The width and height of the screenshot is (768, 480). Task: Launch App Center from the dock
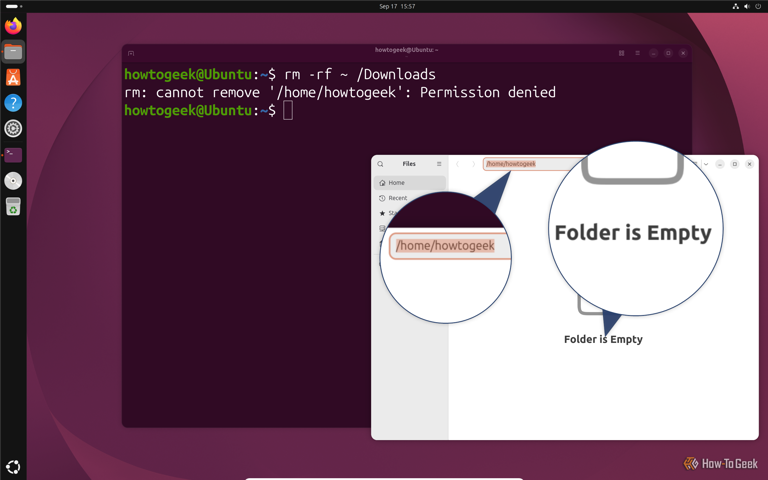click(x=13, y=77)
